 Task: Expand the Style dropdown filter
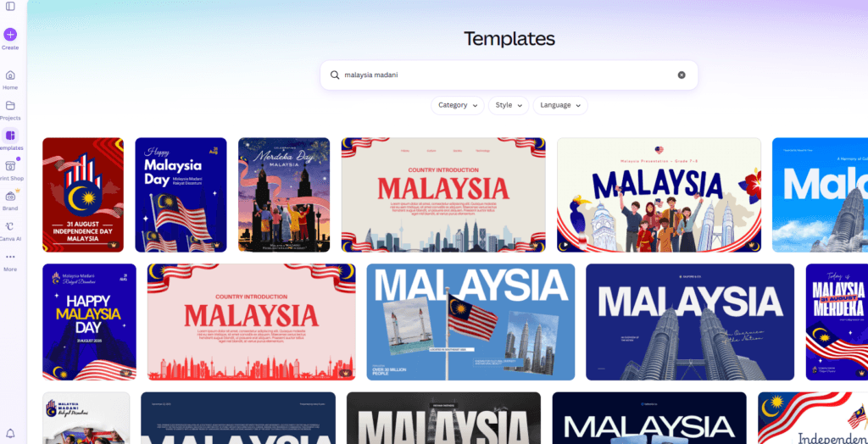click(509, 105)
